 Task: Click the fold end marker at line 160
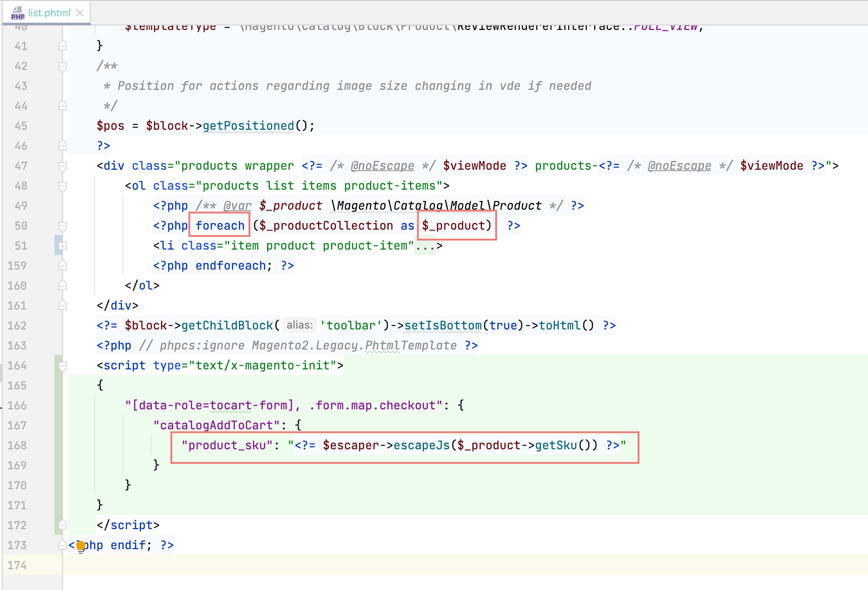pyautogui.click(x=63, y=285)
